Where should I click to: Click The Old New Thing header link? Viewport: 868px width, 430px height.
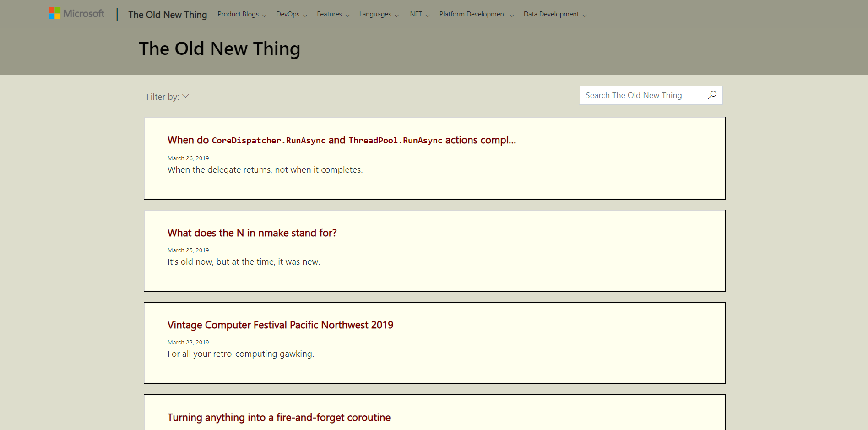[x=168, y=15]
